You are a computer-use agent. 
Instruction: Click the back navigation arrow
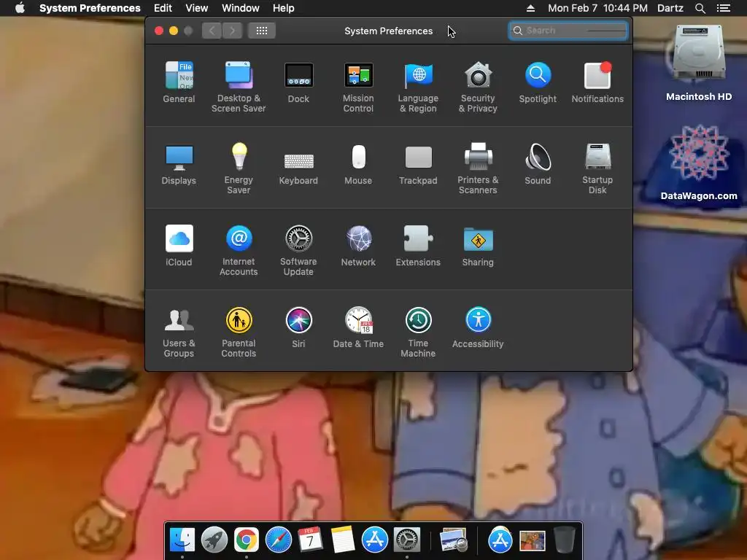tap(212, 31)
